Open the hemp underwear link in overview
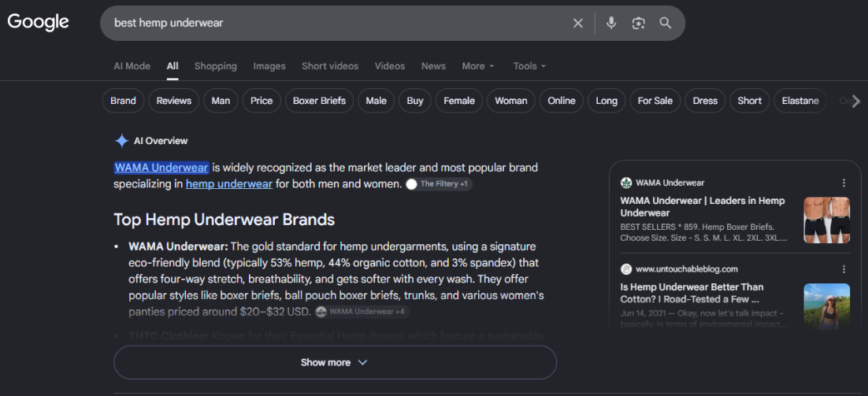 (x=229, y=183)
